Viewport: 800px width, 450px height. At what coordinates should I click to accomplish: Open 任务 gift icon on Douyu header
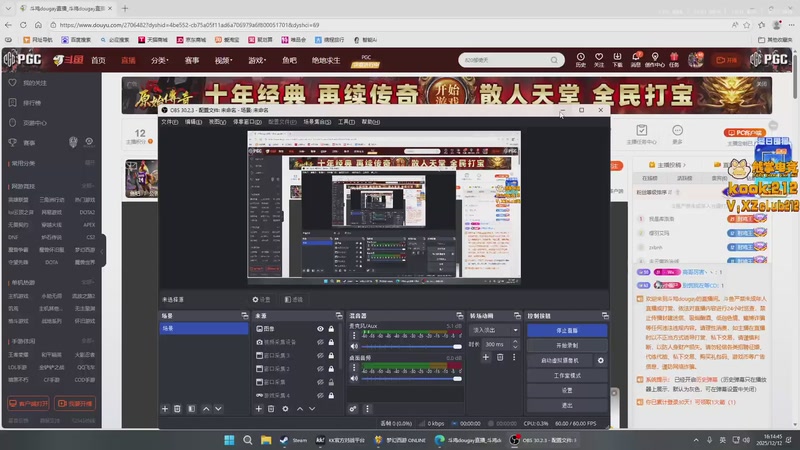pos(674,60)
